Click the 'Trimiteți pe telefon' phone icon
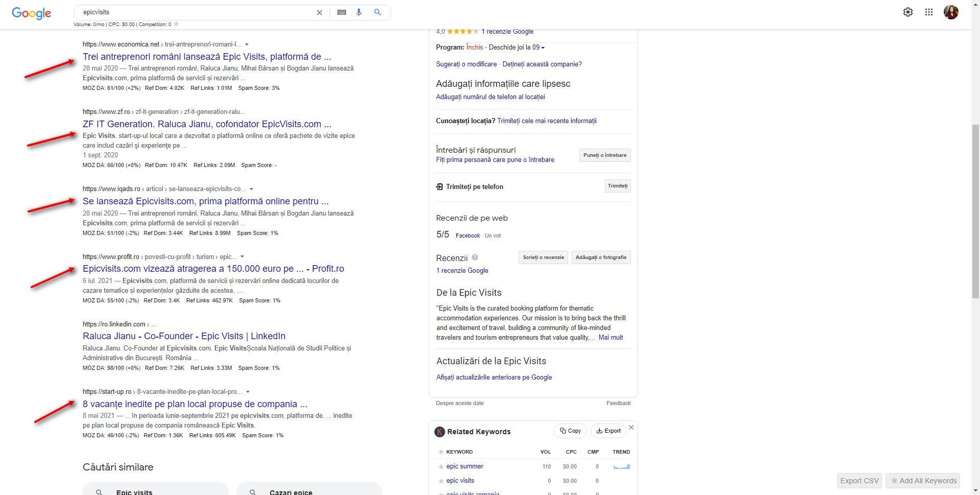Image resolution: width=980 pixels, height=495 pixels. (x=439, y=187)
